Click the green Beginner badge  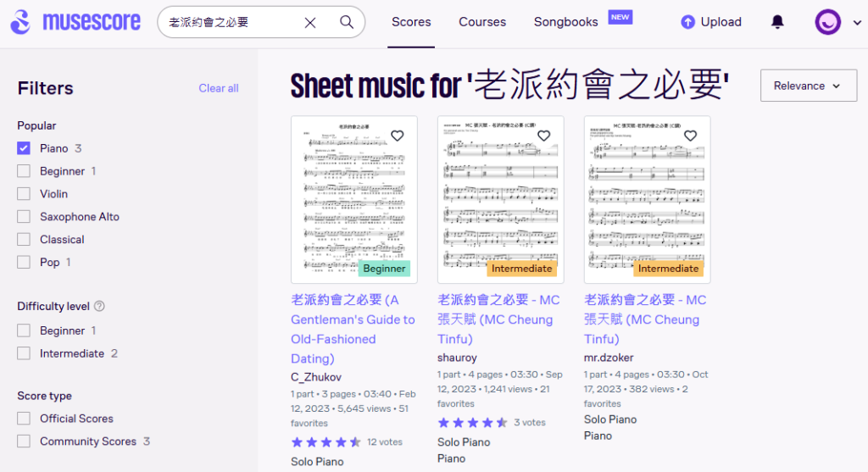click(384, 269)
